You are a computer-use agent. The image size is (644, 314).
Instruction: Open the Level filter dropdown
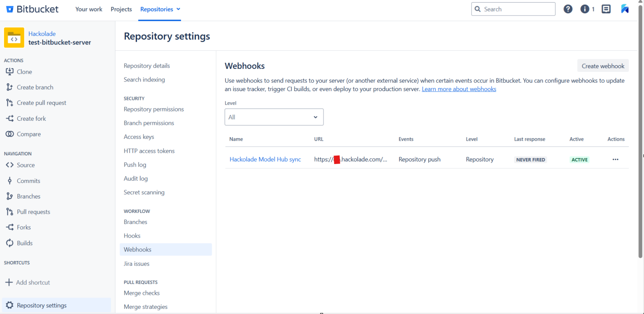pyautogui.click(x=274, y=117)
